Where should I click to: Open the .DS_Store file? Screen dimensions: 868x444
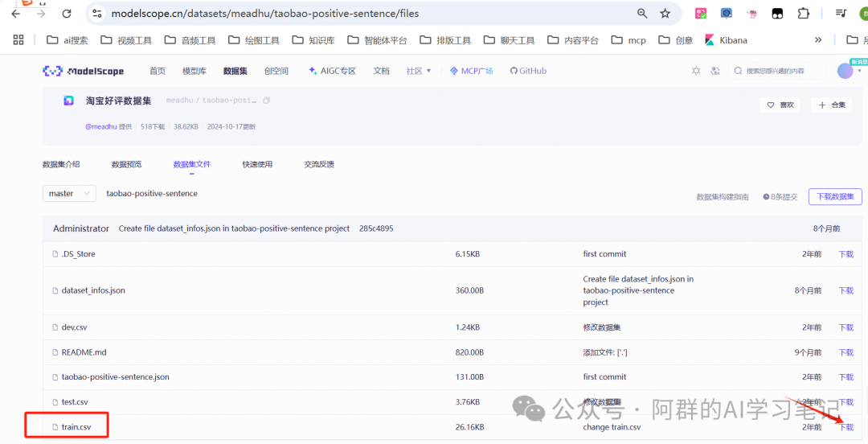[x=78, y=254]
